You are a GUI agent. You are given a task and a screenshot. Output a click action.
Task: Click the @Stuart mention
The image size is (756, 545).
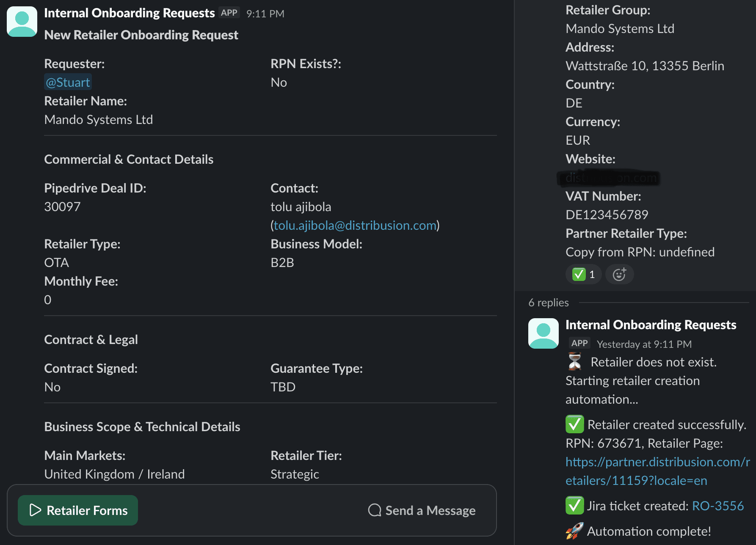click(x=68, y=82)
